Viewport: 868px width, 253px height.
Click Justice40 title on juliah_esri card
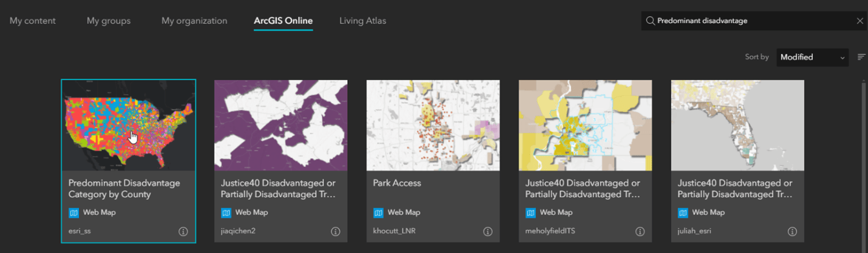[735, 189]
